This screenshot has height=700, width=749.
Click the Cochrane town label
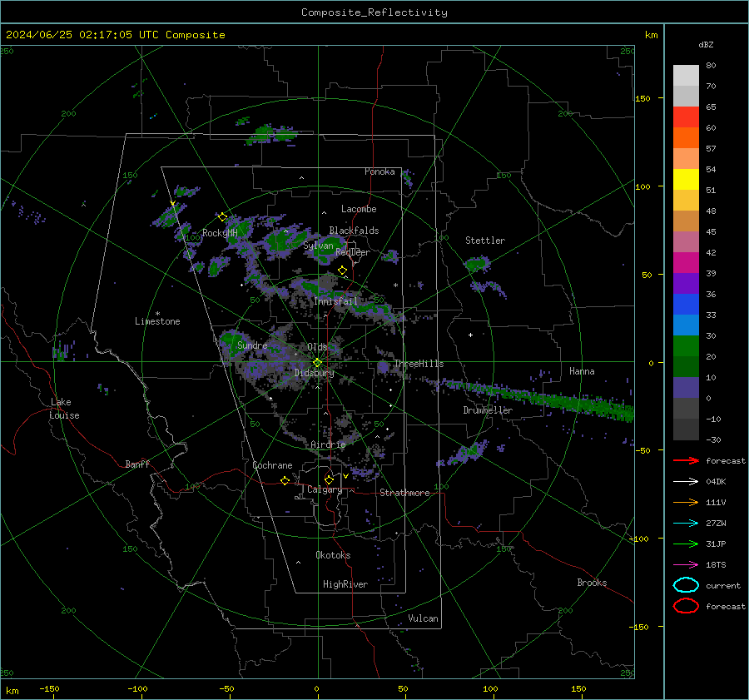(x=272, y=465)
